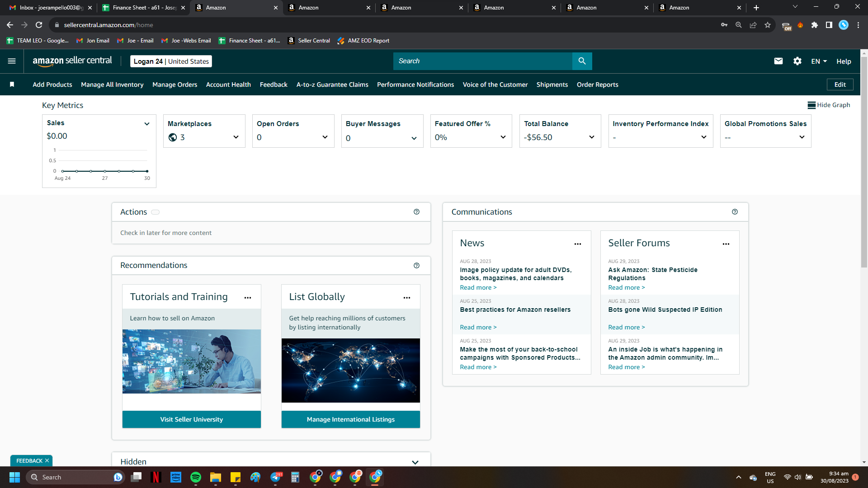
Task: Open Netflix from the taskbar
Action: [156, 477]
